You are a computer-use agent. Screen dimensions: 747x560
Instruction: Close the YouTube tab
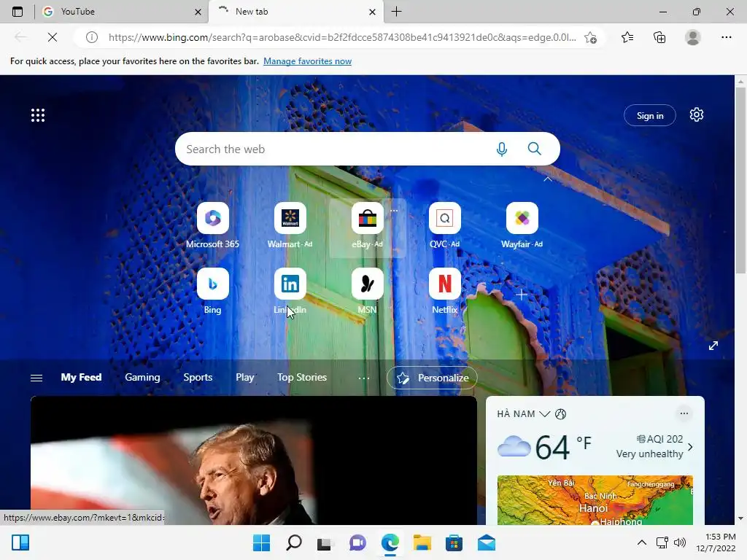click(x=198, y=12)
